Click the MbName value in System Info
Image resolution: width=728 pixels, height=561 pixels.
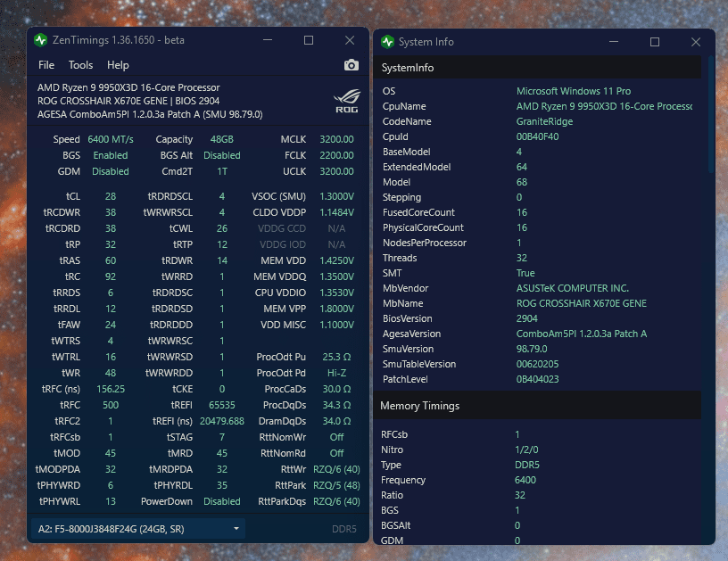[x=582, y=303]
